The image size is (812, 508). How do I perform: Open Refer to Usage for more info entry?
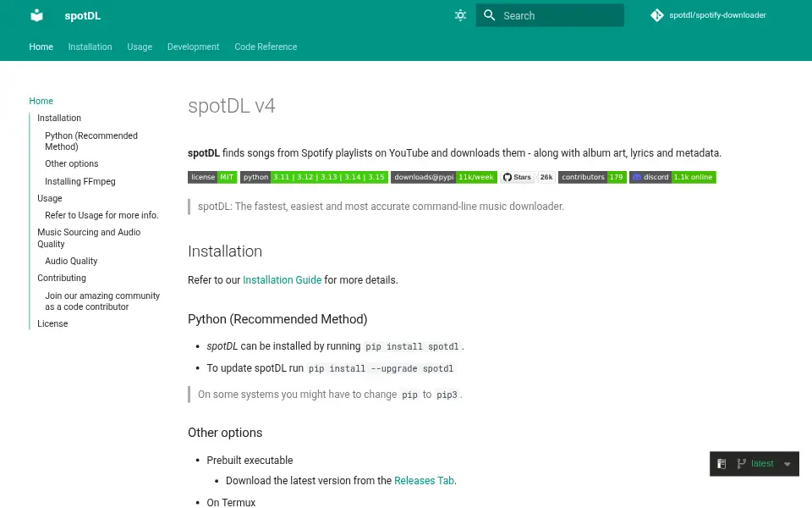[101, 215]
